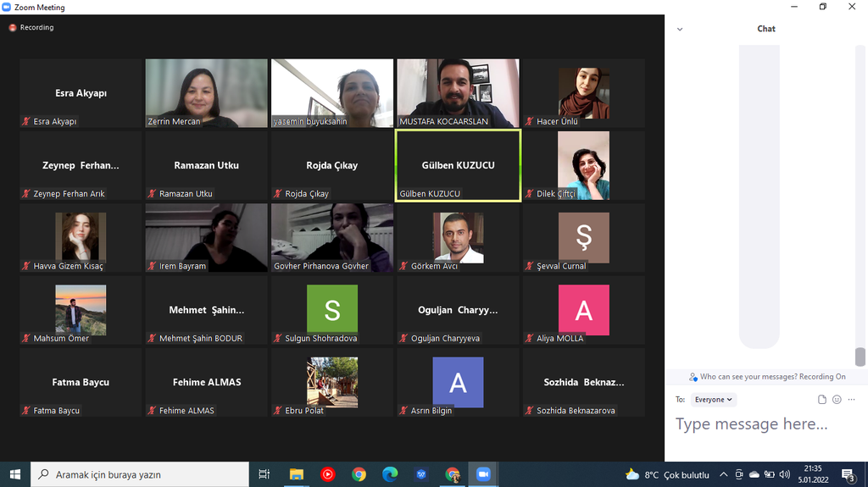Expand the Everyone recipient dropdown
868x487 pixels.
click(714, 400)
